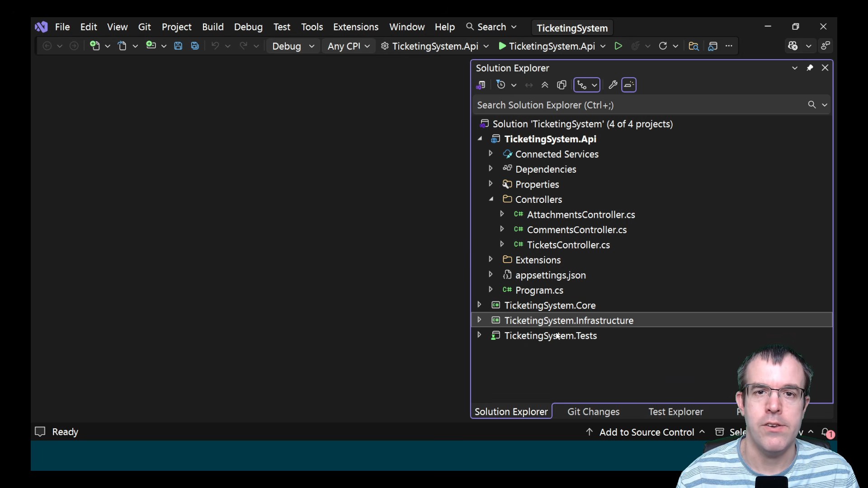Open Properties wrench icon in Solution Explorer

[x=613, y=84]
